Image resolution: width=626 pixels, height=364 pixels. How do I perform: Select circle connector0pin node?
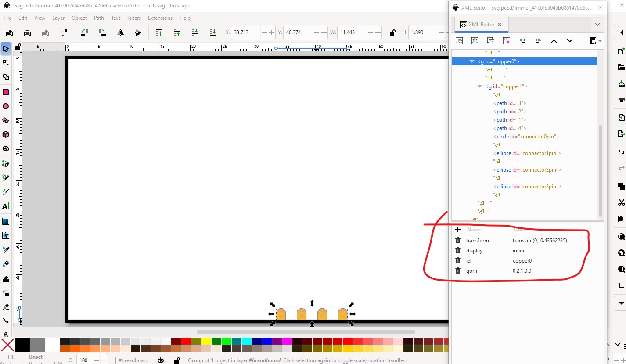click(525, 137)
